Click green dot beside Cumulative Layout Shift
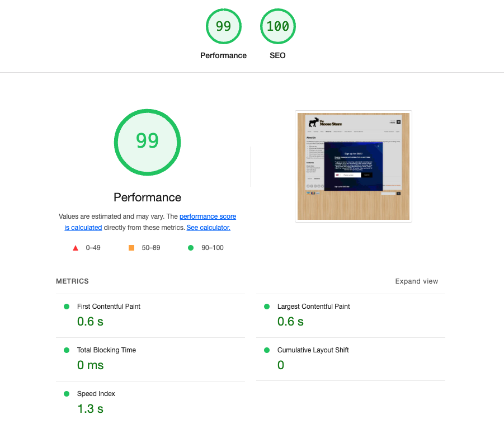The height and width of the screenshot is (424, 504). click(267, 350)
